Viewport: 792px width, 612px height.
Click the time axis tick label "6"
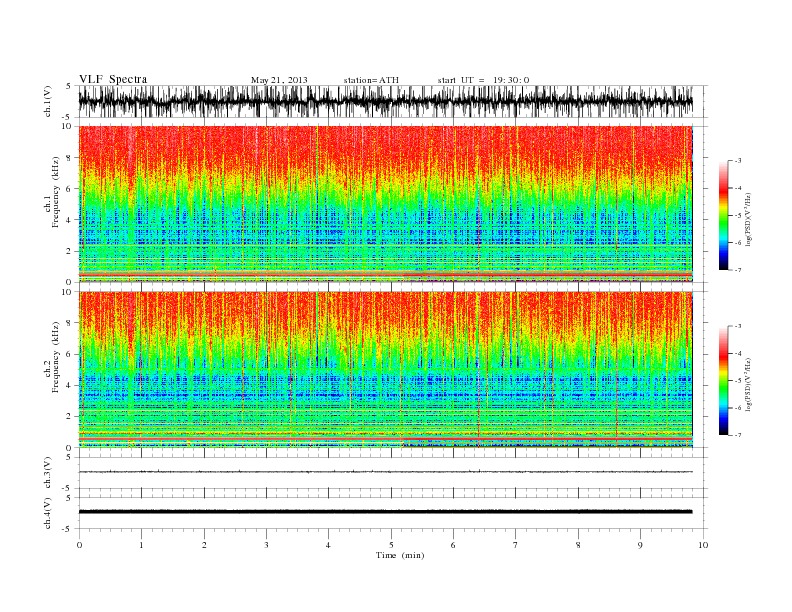tap(453, 545)
